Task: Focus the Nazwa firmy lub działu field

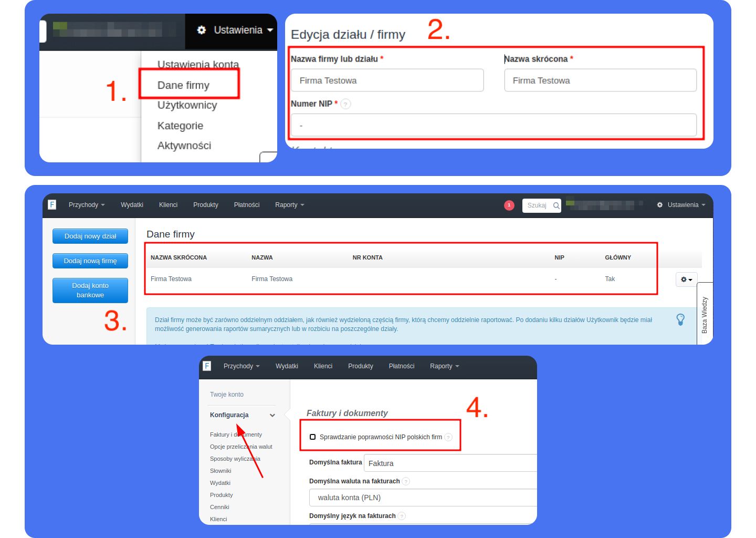Action: point(387,80)
